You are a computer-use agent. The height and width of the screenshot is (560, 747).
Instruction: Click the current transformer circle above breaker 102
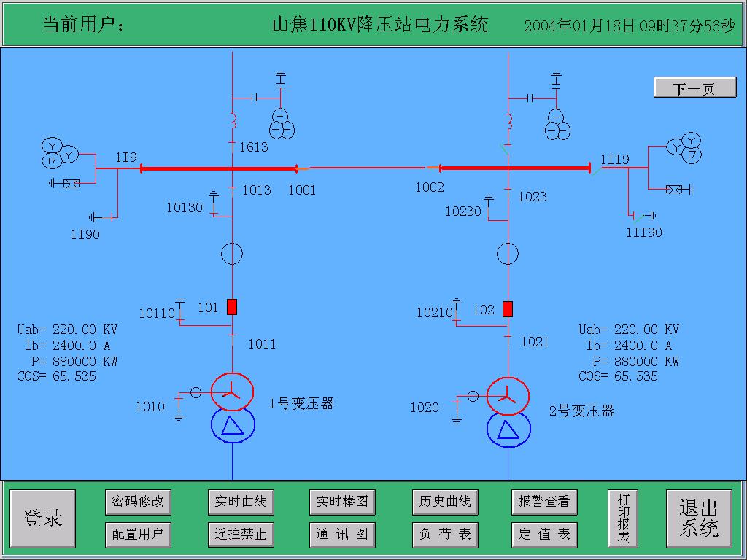[508, 253]
